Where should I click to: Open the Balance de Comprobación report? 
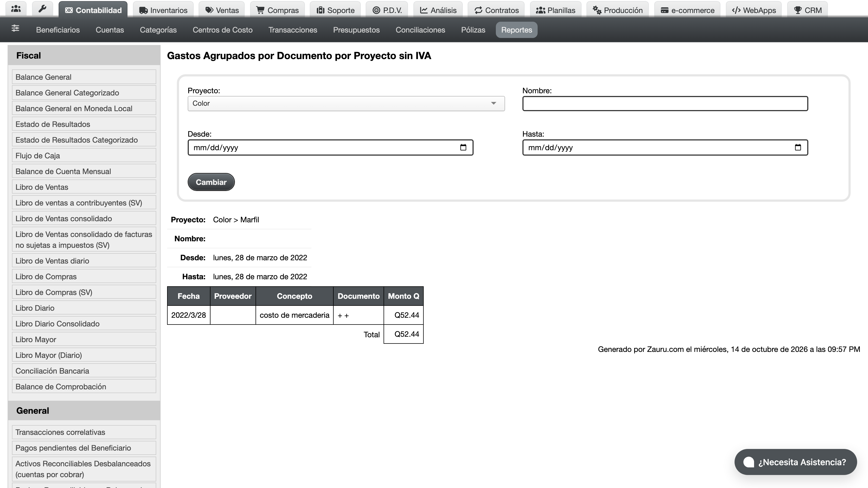(x=84, y=387)
